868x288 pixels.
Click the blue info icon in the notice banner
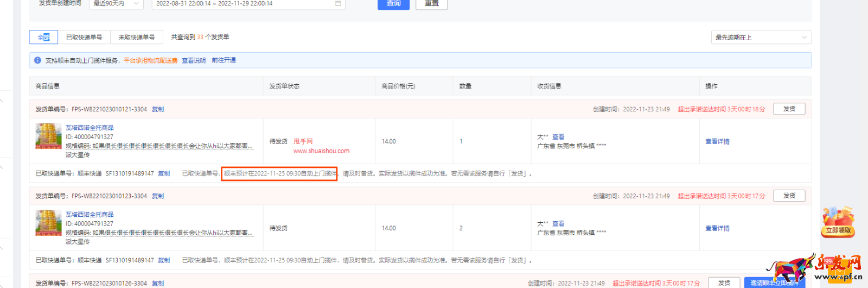tap(37, 60)
